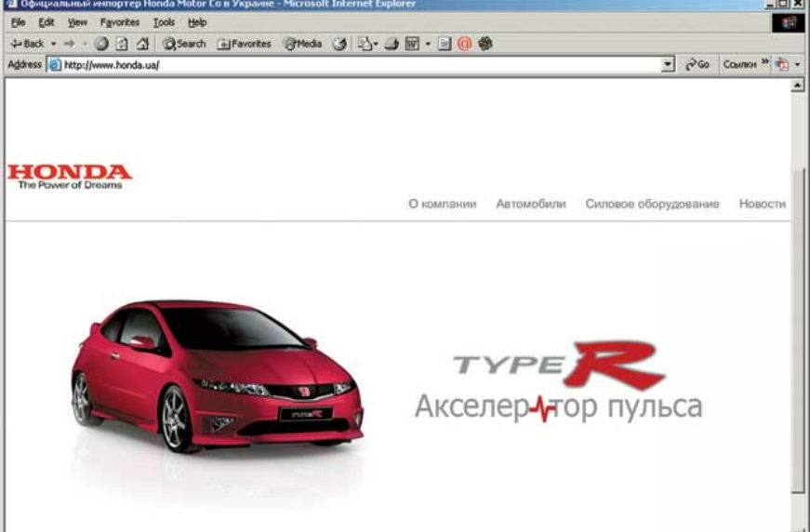Click the vertical scrollbar up arrow
This screenshot has width=810, height=532.
coord(797,86)
